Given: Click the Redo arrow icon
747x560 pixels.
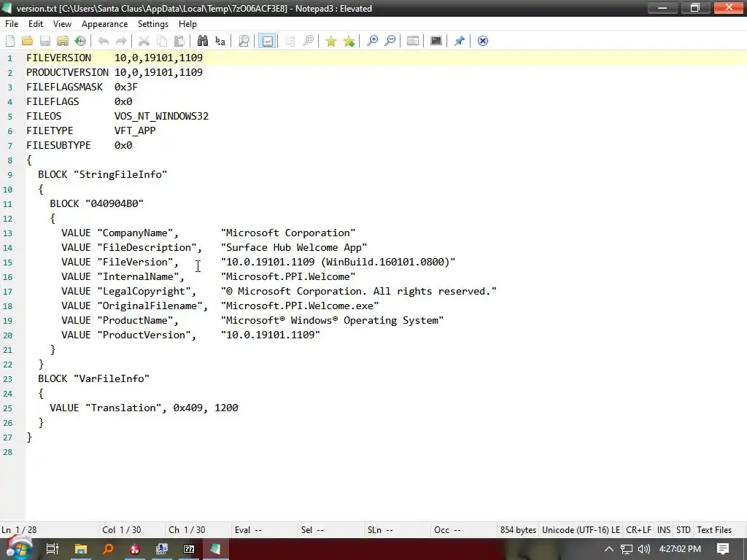Looking at the screenshot, I should click(121, 41).
